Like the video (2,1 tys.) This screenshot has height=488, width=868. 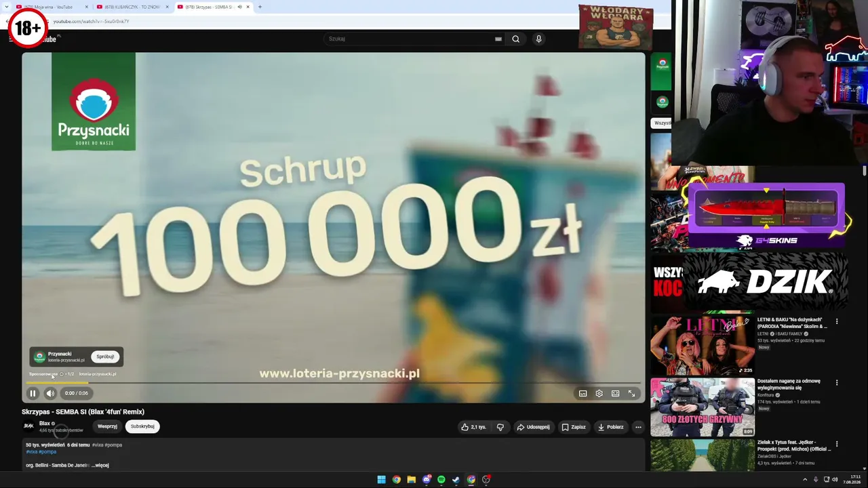473,427
